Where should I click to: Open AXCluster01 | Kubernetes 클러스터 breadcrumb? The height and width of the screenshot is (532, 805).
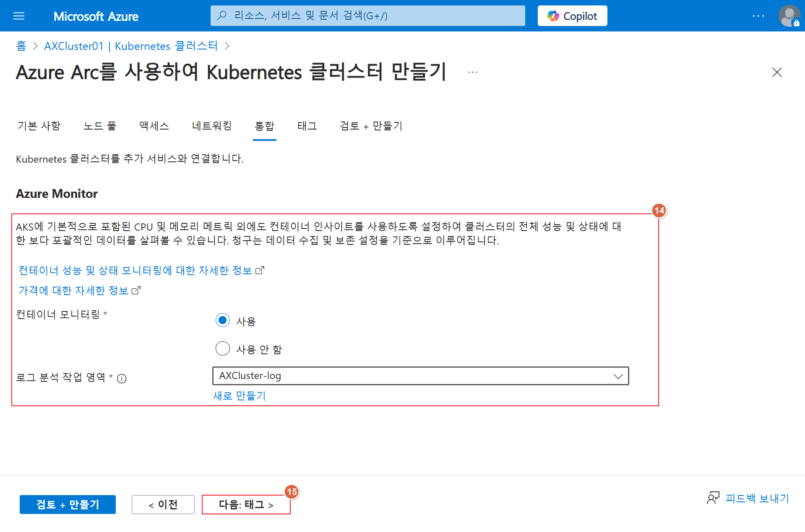click(131, 46)
